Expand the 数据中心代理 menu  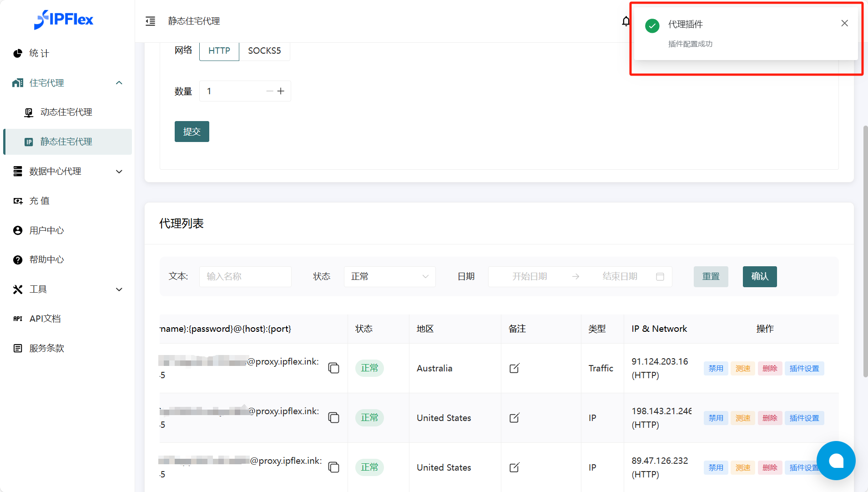[67, 172]
